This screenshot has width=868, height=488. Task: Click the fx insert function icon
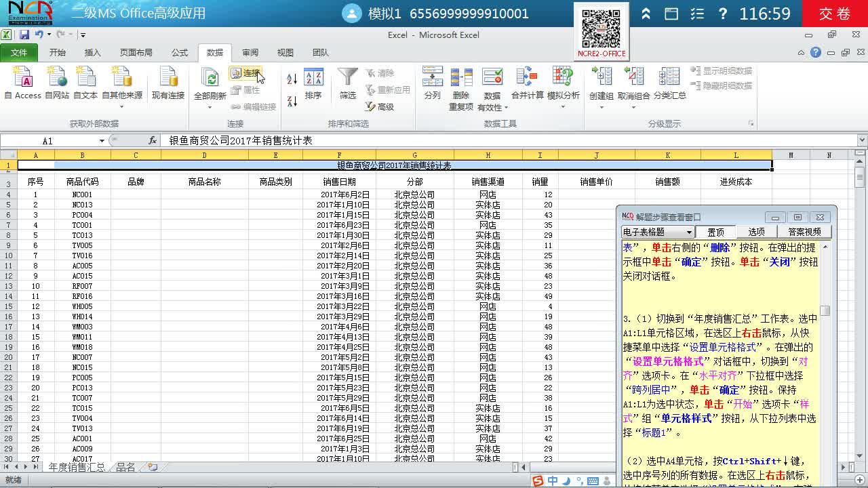(153, 140)
